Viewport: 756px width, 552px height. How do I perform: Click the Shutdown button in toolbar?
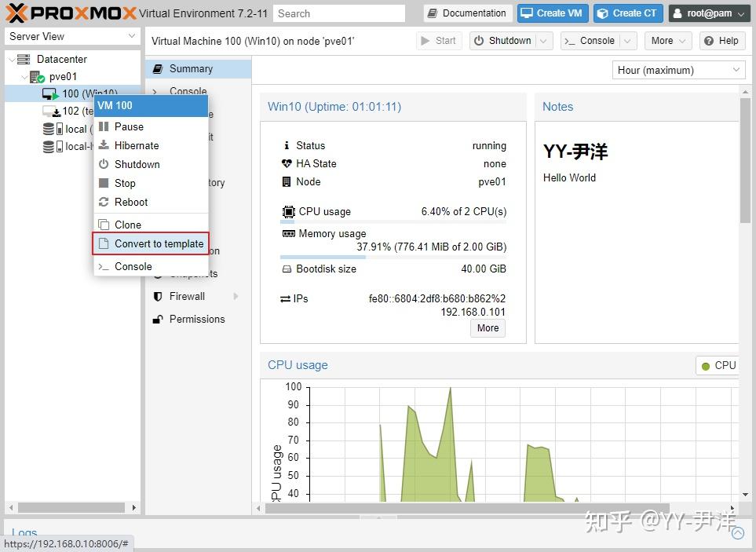(503, 41)
